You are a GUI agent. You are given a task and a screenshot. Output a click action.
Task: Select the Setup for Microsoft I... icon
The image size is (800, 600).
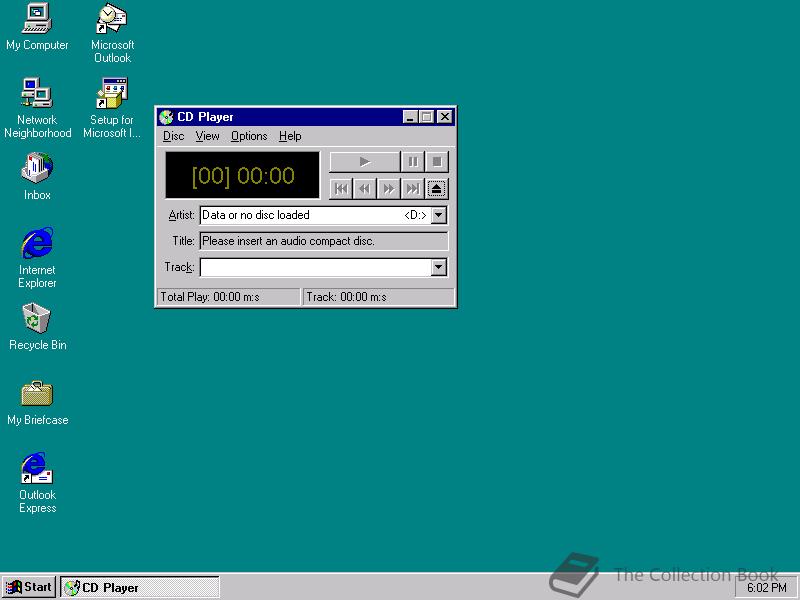click(x=112, y=108)
